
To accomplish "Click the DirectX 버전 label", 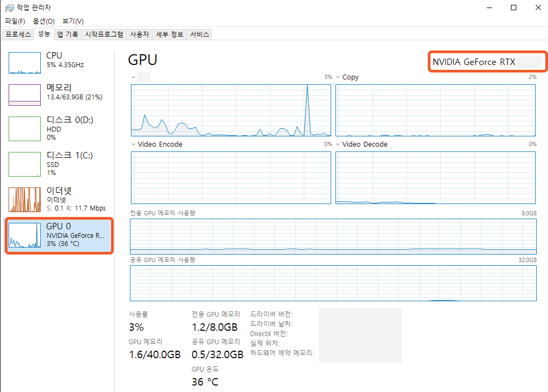I will point(269,333).
